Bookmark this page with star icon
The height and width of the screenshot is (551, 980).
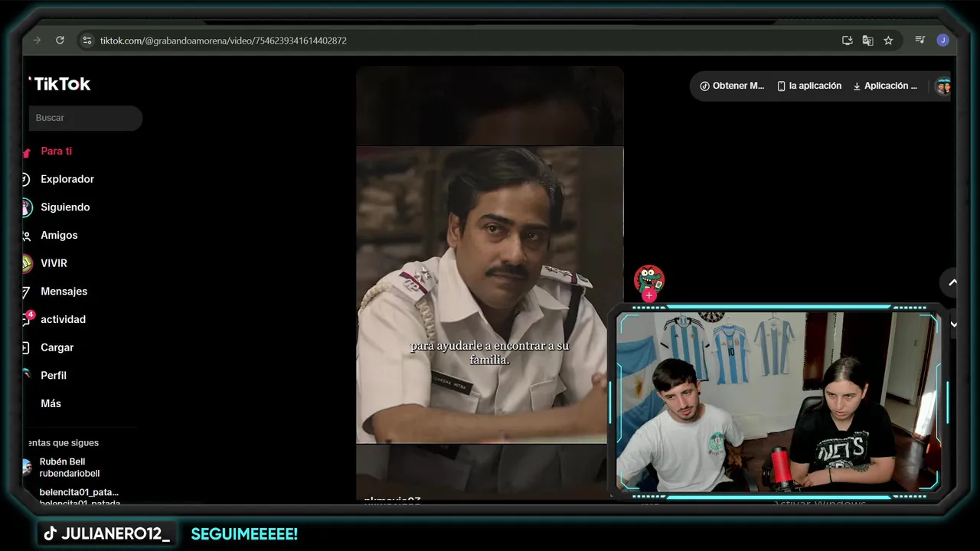888,41
